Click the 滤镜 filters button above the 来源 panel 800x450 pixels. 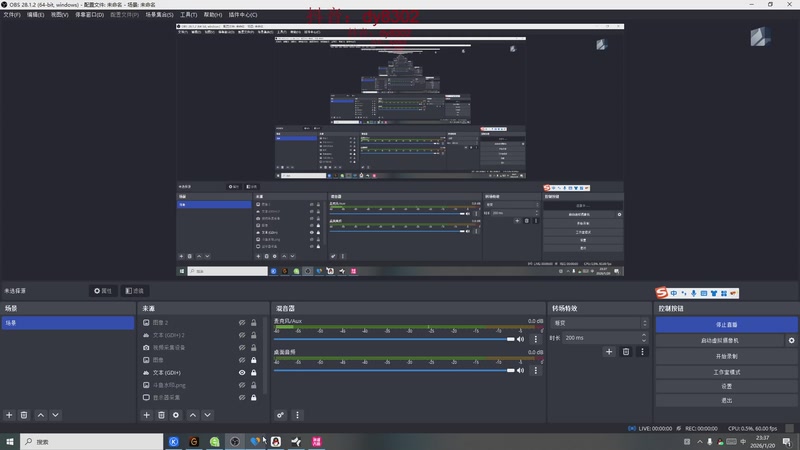click(x=135, y=291)
